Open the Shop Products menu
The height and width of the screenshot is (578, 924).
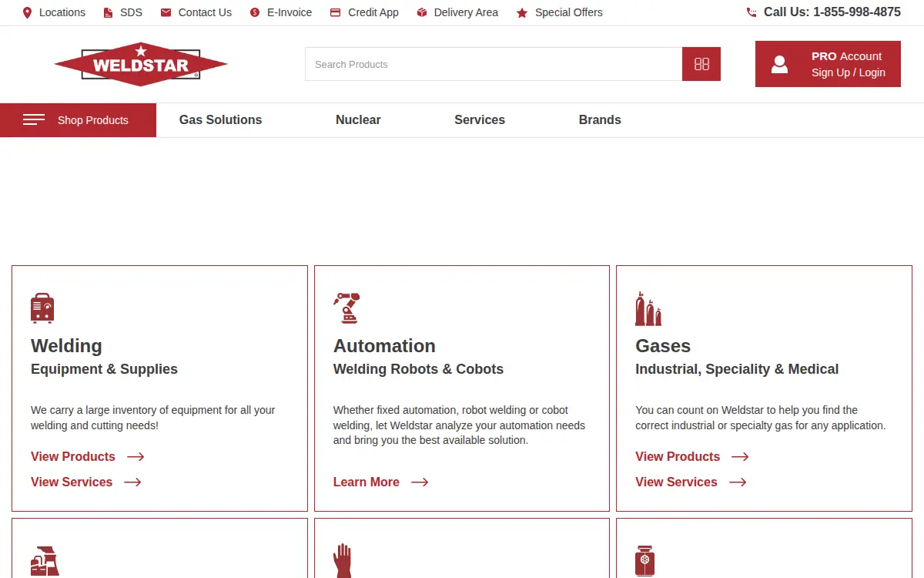[x=78, y=120]
